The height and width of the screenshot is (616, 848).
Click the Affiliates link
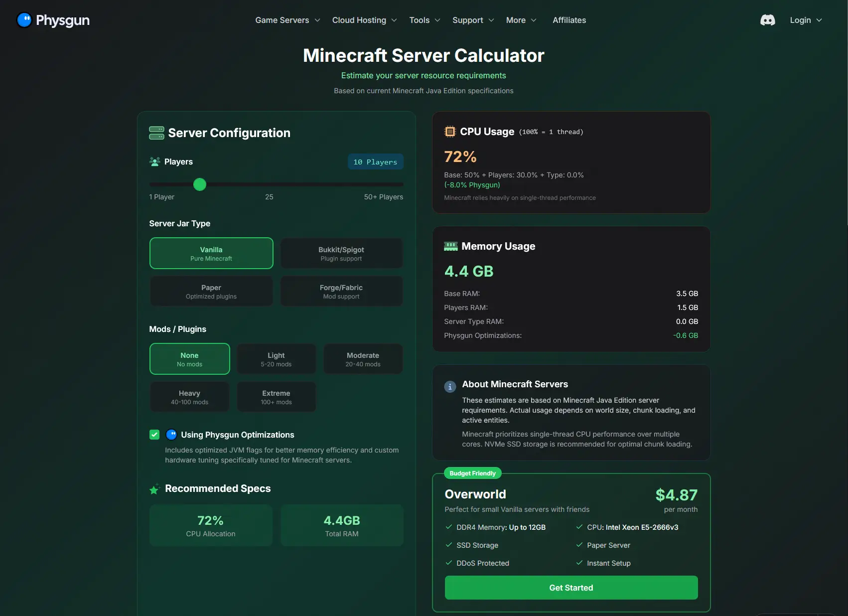[568, 20]
